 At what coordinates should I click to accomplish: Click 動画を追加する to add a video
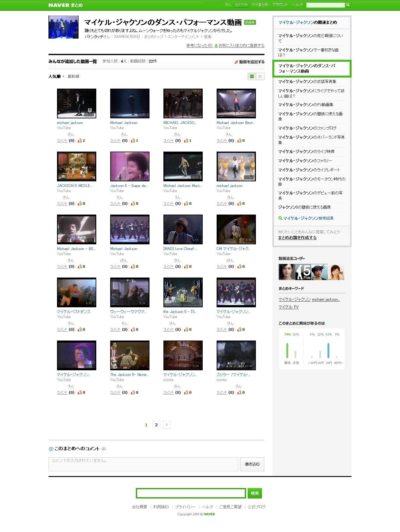(250, 62)
